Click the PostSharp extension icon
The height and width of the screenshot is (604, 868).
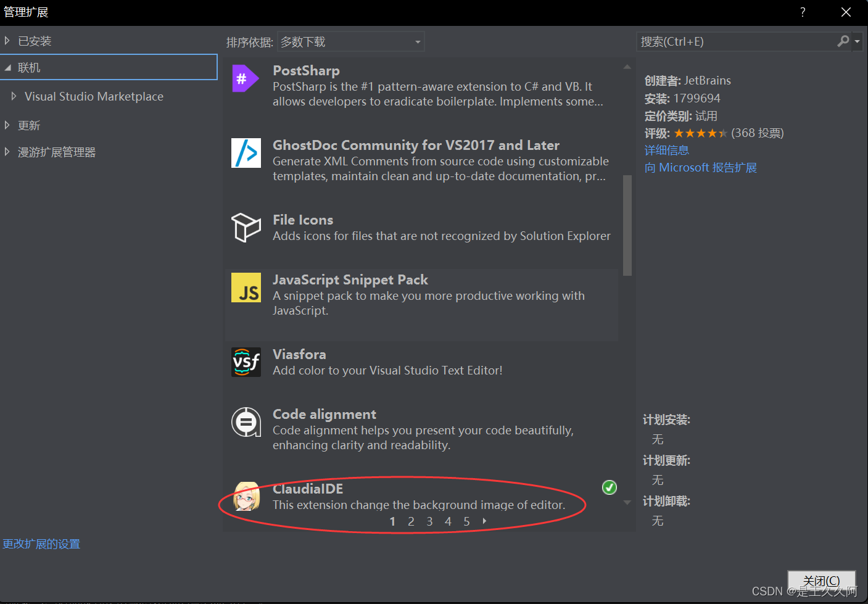(246, 78)
